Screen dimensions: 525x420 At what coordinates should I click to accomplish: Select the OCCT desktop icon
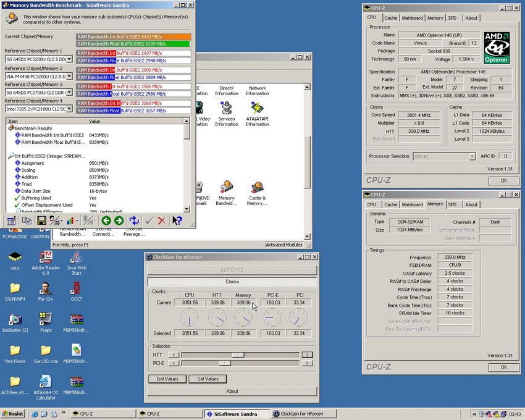(x=77, y=292)
